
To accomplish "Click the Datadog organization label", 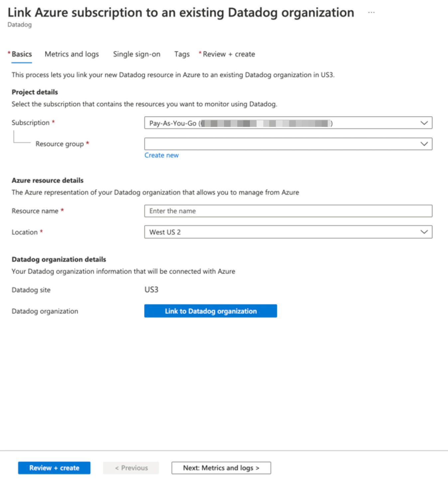I will point(45,311).
